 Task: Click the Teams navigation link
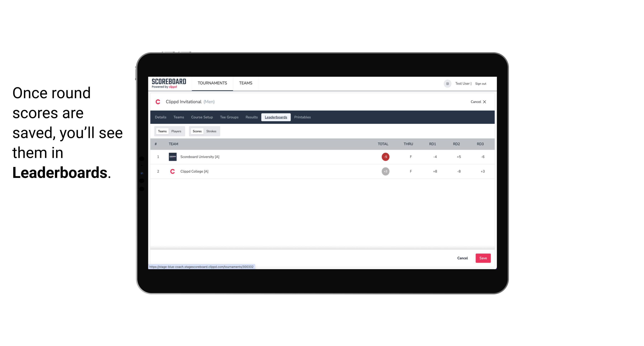(x=178, y=117)
